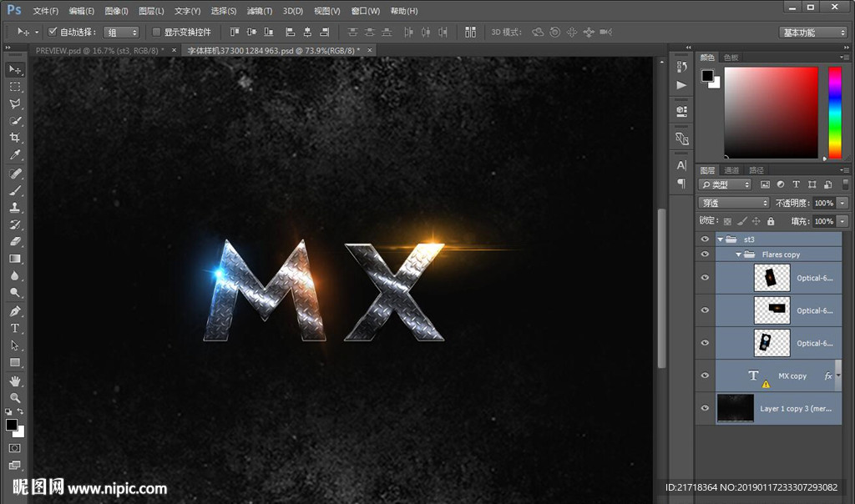
Task: Hide the Layer 1 copy 3 layer
Action: point(705,408)
